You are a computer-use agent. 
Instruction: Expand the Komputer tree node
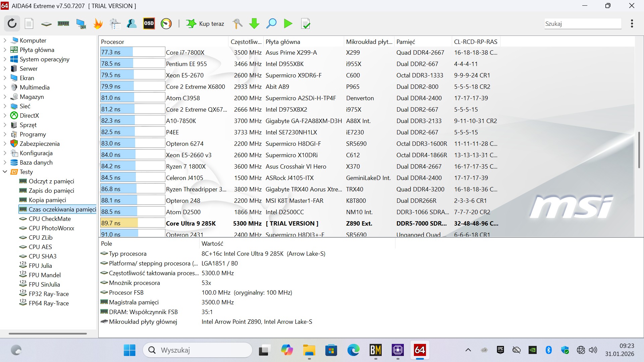pos(5,40)
